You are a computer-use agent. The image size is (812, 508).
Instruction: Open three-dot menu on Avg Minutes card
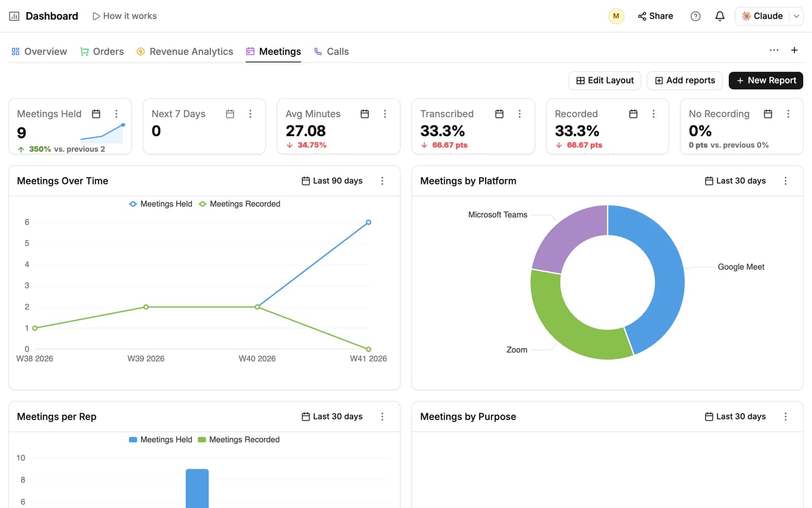coord(385,114)
